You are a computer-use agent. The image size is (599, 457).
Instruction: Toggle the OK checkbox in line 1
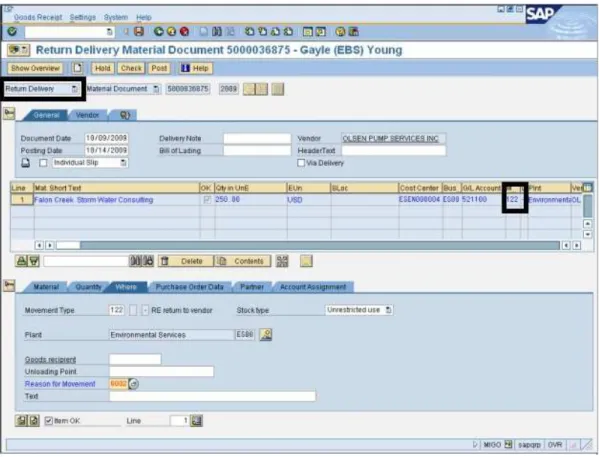[207, 200]
